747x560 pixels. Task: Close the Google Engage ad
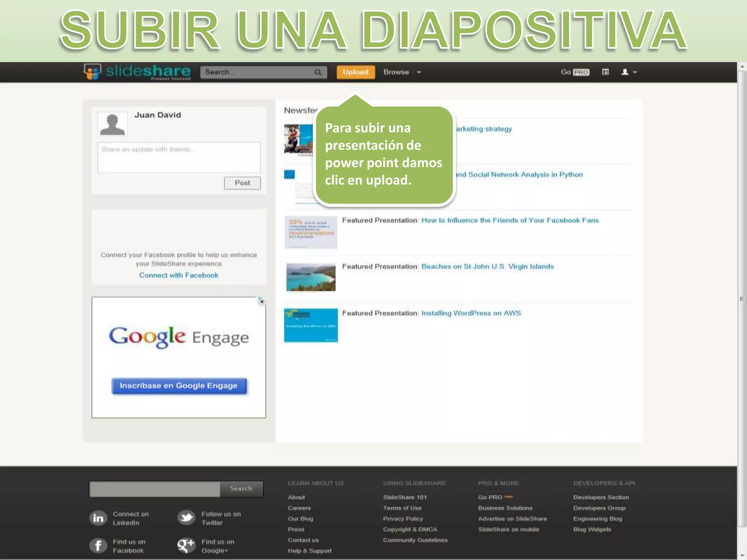click(262, 302)
